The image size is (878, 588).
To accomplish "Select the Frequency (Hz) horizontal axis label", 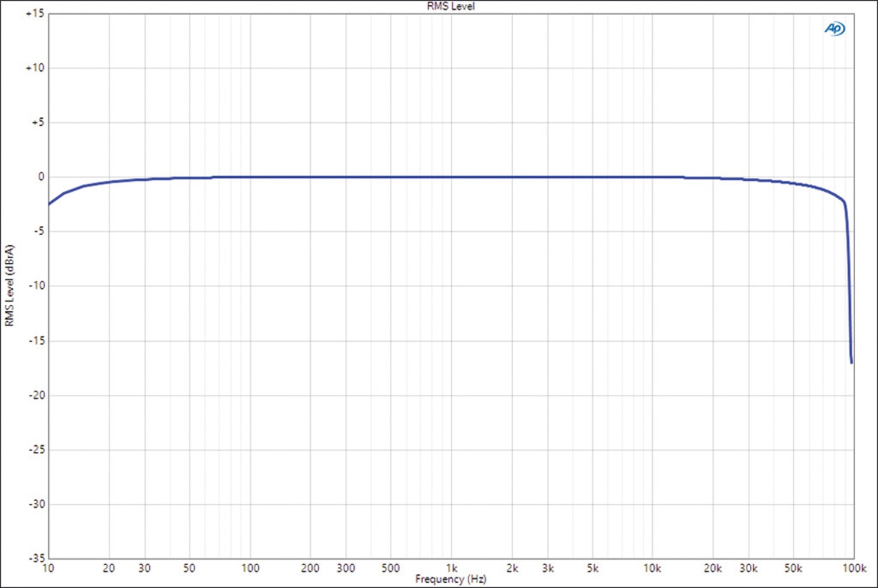I will (451, 579).
